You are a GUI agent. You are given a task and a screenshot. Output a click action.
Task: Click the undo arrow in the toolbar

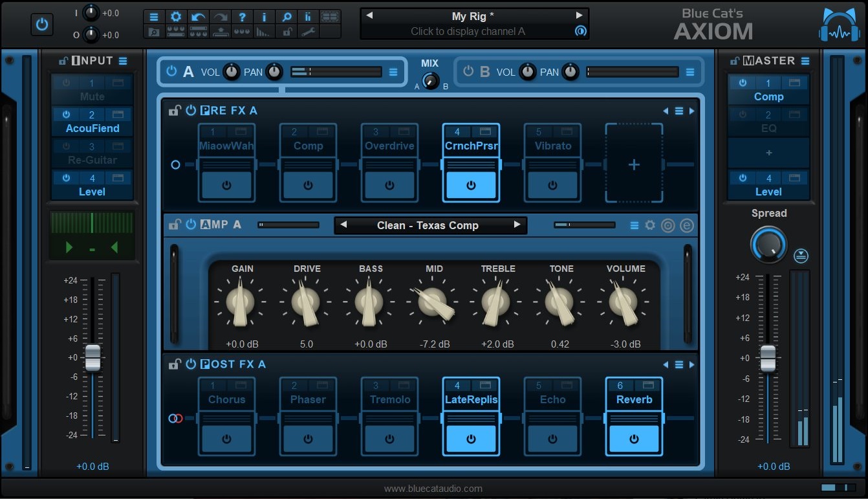[198, 17]
